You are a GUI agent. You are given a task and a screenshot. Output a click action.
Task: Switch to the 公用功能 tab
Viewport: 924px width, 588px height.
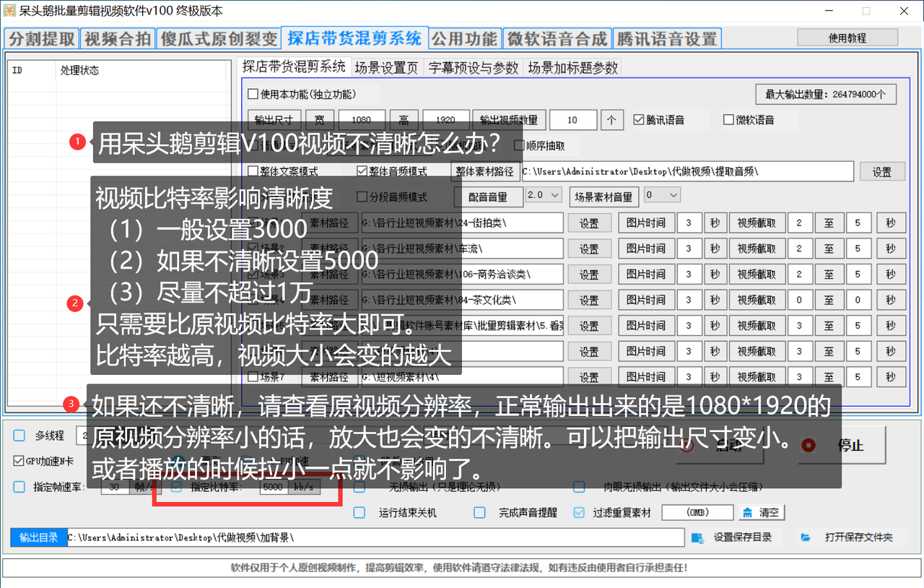pos(464,38)
